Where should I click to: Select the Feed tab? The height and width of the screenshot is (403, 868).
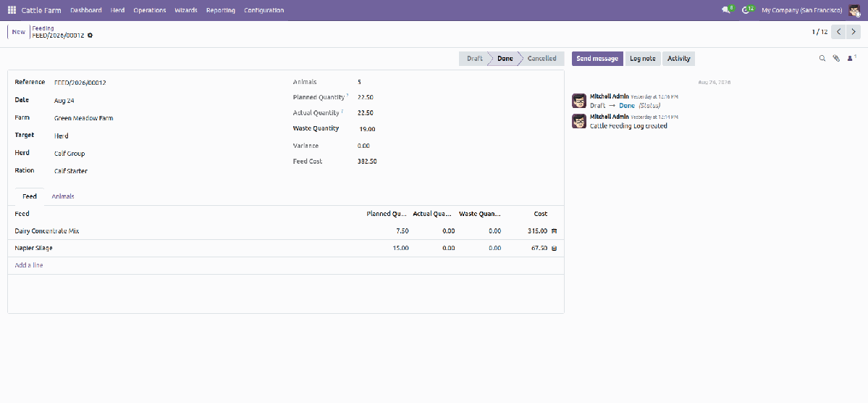point(30,196)
